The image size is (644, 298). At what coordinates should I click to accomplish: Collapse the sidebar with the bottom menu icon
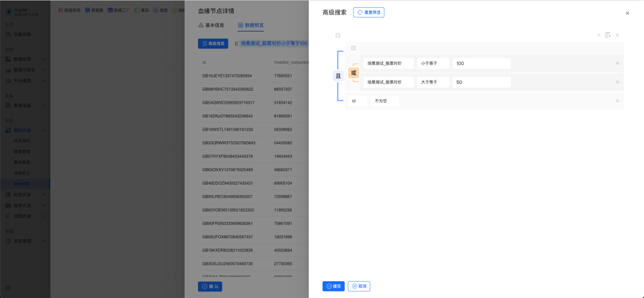pyautogui.click(x=8, y=288)
